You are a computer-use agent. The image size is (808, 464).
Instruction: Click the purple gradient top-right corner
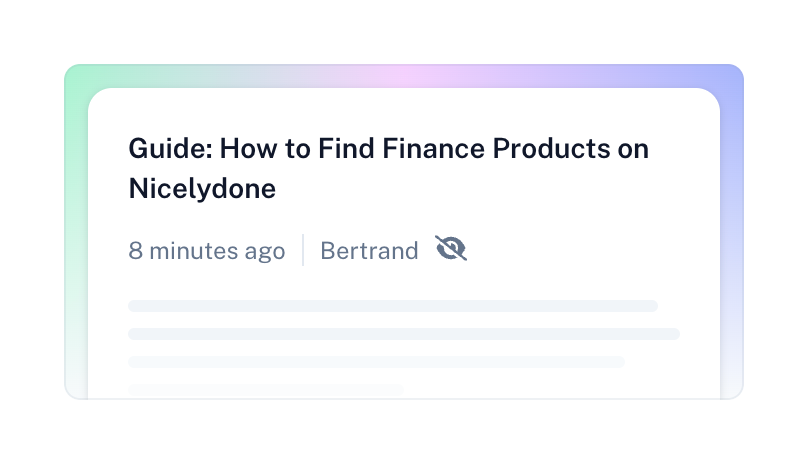730,78
